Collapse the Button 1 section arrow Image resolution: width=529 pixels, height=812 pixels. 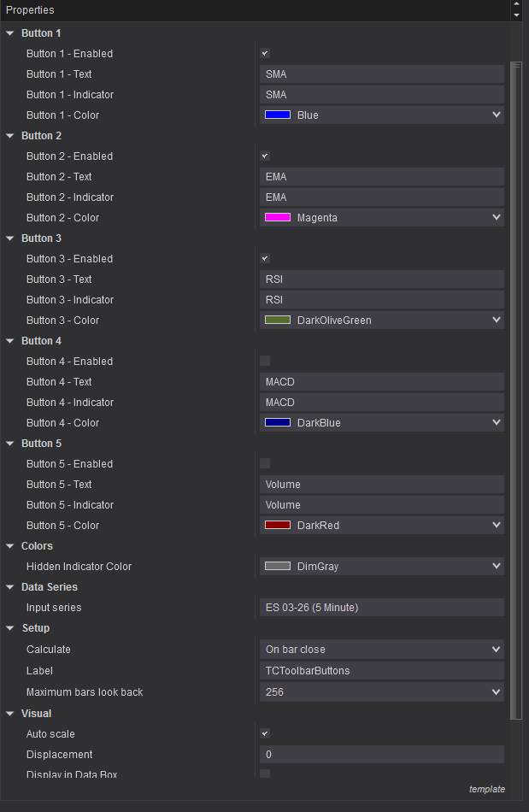tap(10, 33)
